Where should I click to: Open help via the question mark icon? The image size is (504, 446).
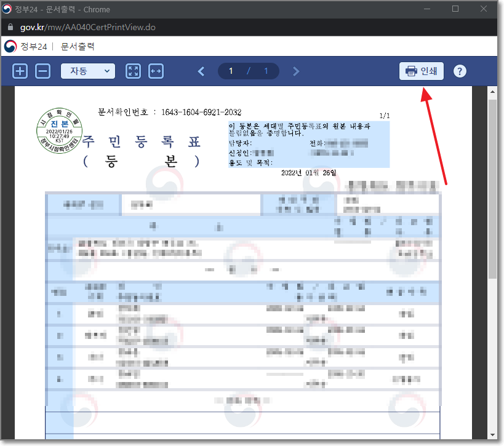(460, 71)
